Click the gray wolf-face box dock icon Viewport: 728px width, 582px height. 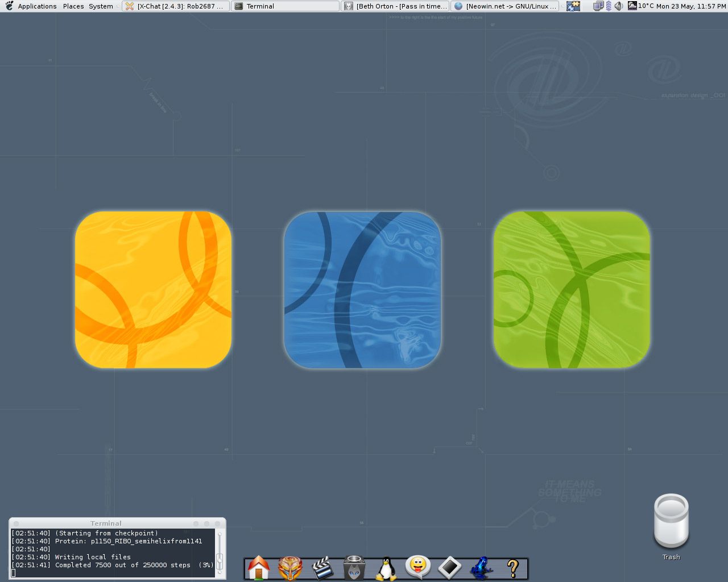(354, 568)
